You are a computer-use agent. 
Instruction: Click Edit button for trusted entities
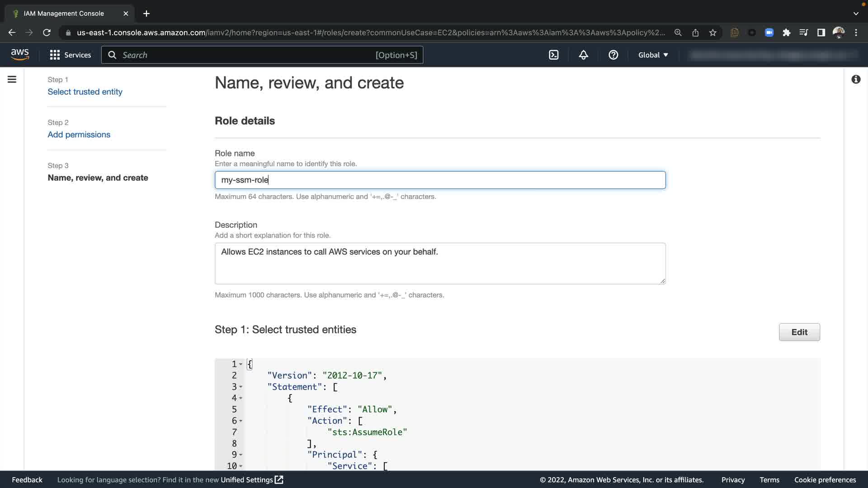point(799,332)
